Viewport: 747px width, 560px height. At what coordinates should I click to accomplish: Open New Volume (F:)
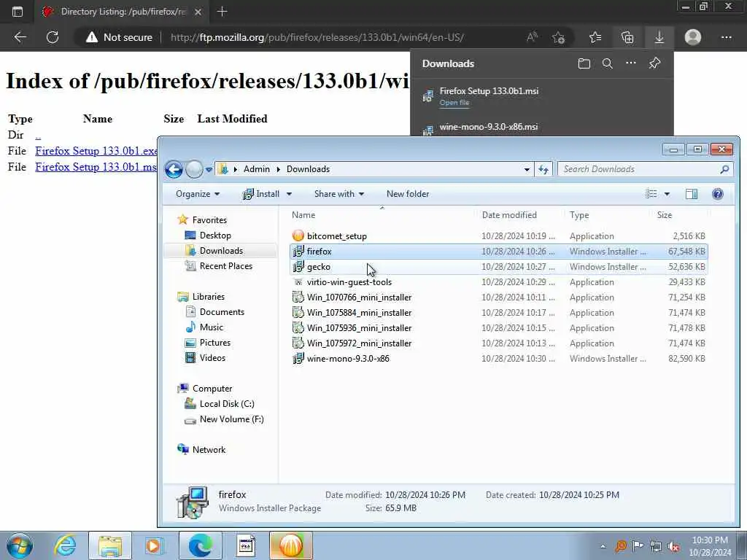[x=231, y=419]
